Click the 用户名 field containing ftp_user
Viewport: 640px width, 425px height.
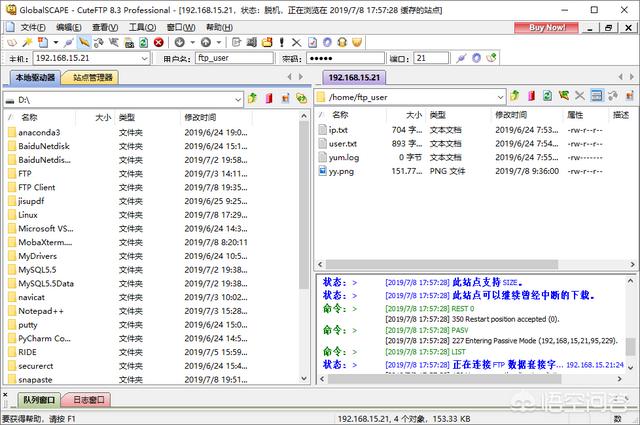coord(234,58)
